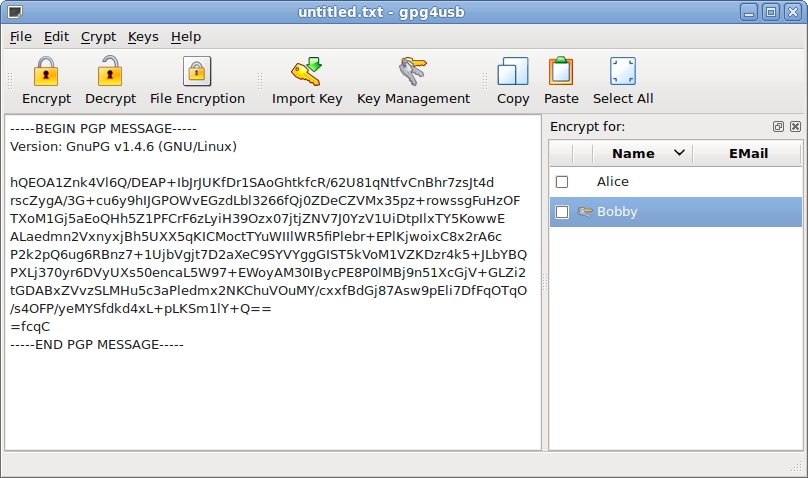Click the line starting with ALaedmn2VxnyxjBh5
The width and height of the screenshot is (808, 478).
click(256, 237)
